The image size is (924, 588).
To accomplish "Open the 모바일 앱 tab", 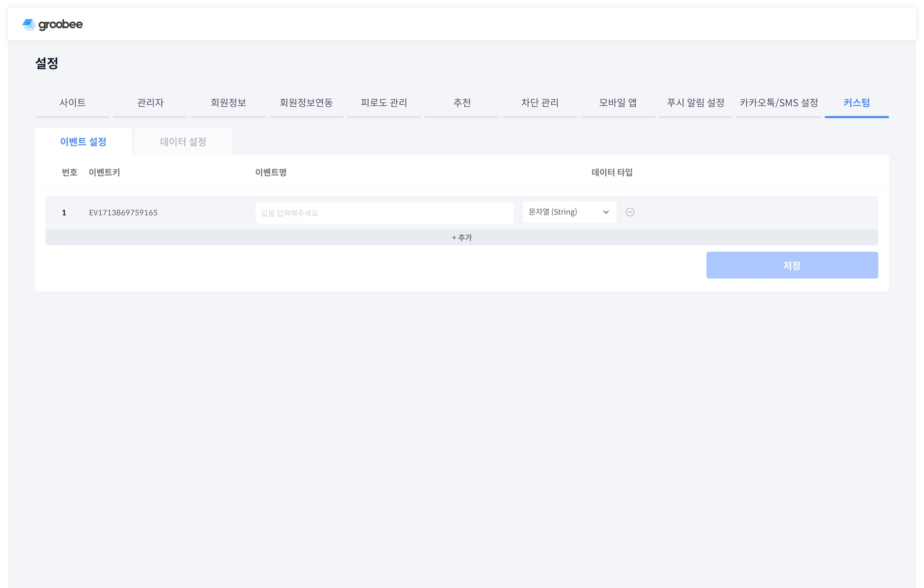I will pos(618,103).
